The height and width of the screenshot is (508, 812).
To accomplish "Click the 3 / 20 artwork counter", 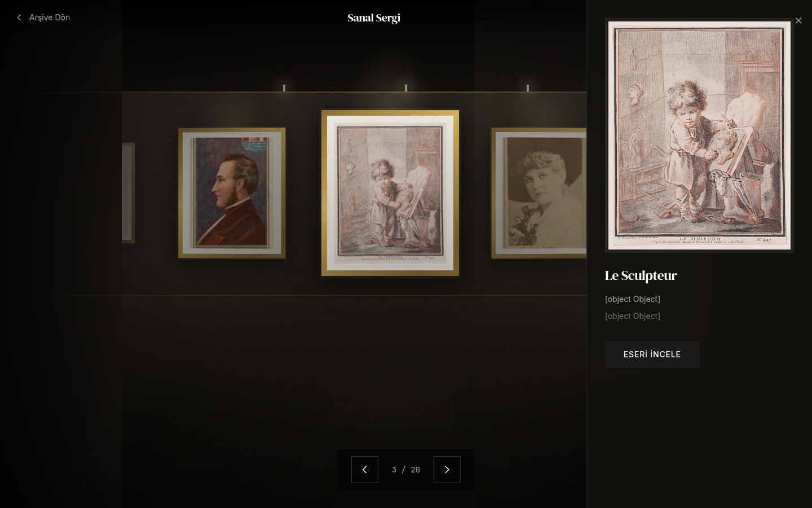I will [406, 470].
